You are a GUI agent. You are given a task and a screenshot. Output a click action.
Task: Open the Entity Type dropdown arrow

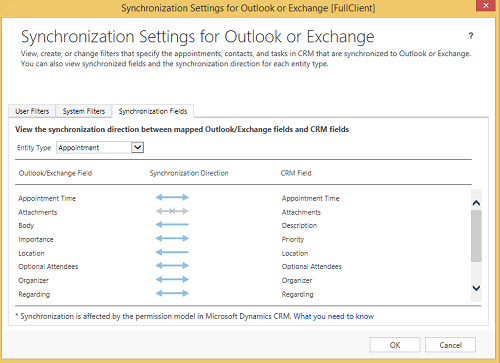(x=137, y=147)
